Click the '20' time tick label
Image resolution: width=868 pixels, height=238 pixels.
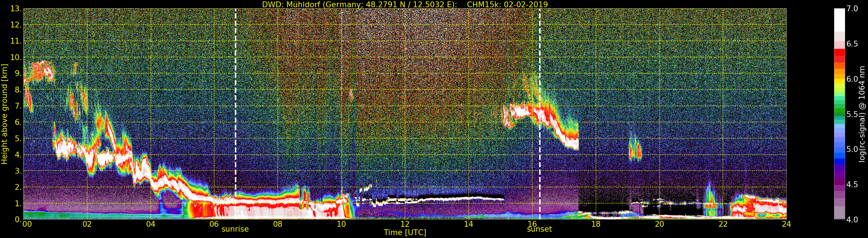[x=659, y=224]
